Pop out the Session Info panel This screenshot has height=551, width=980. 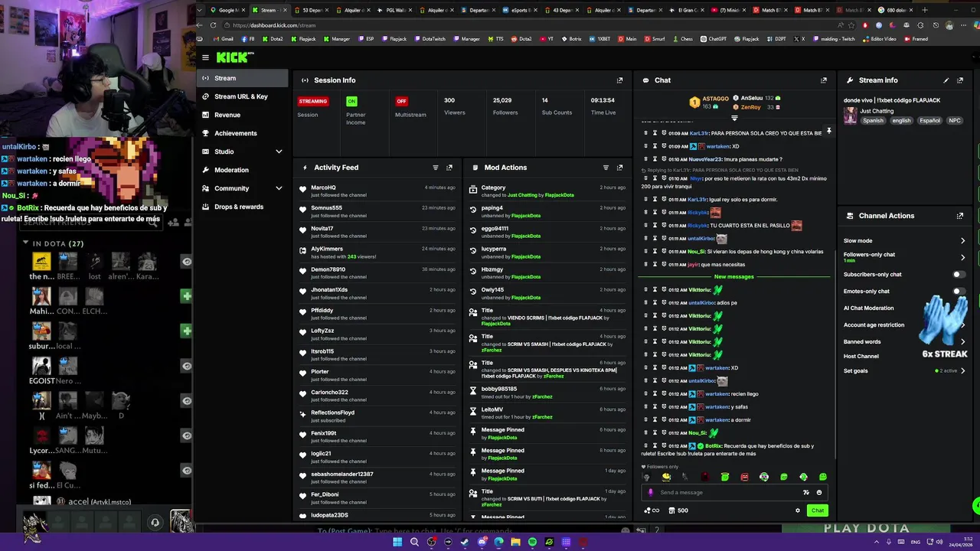click(x=619, y=80)
